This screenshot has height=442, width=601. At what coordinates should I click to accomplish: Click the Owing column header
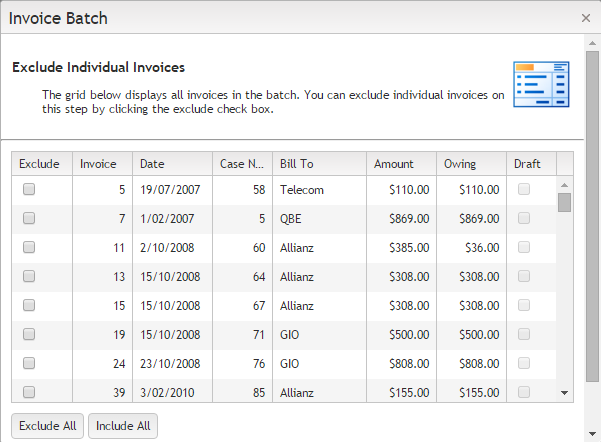point(460,164)
